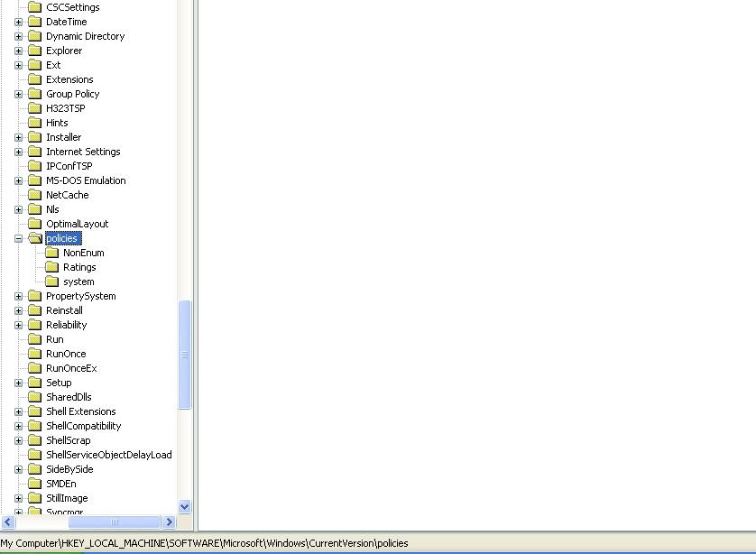This screenshot has height=554, width=756.
Task: Click the Ratings folder icon
Action: [x=52, y=267]
